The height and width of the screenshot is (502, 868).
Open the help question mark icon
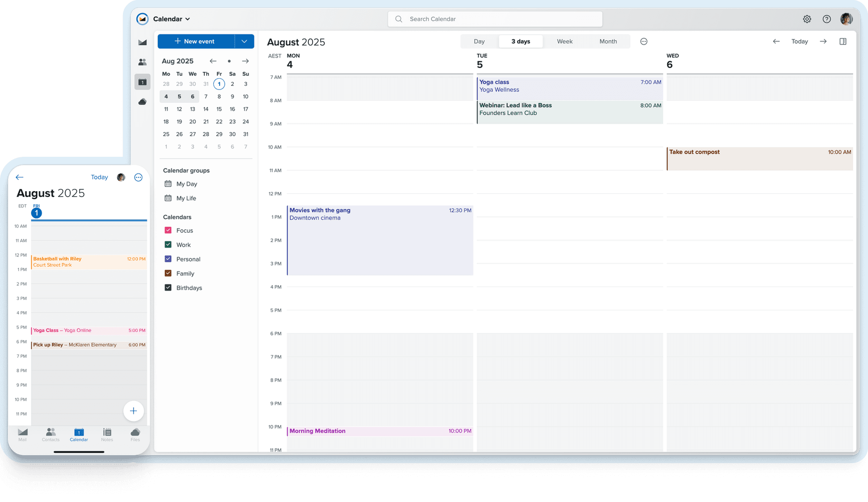827,19
